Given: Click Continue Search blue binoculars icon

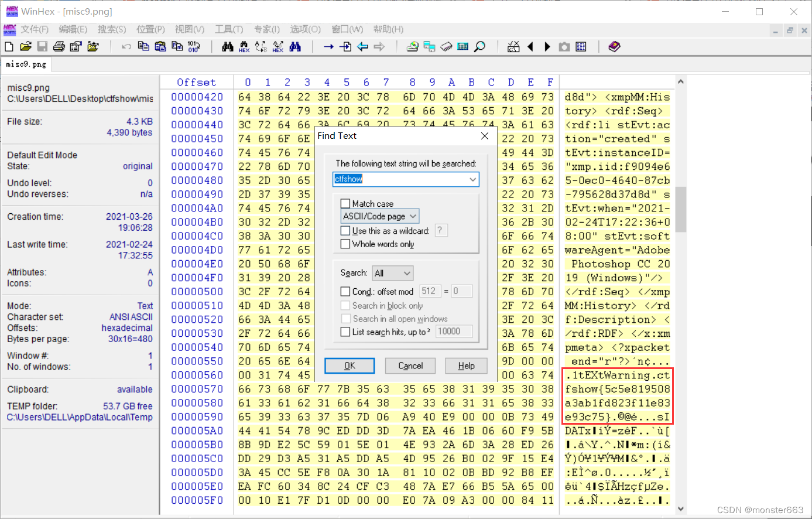Looking at the screenshot, I should [x=295, y=46].
